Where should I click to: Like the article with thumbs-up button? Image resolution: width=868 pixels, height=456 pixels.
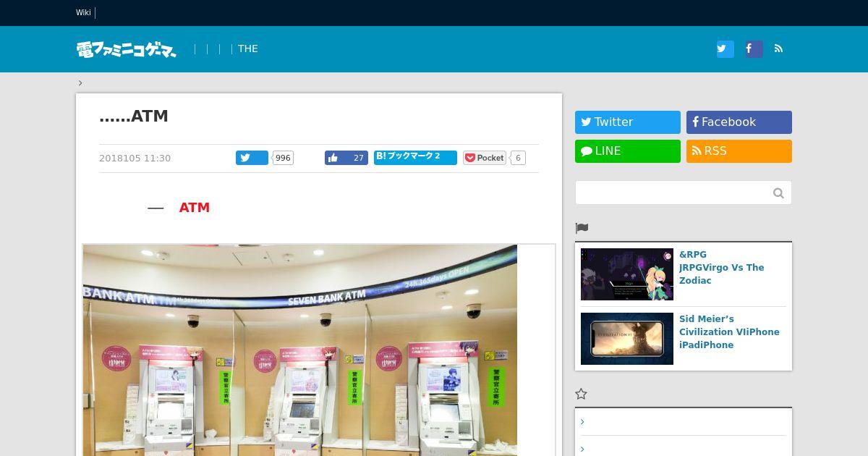[346, 158]
